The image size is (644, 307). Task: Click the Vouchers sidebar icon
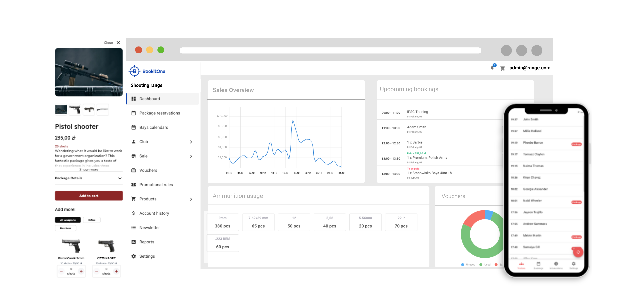(x=134, y=170)
